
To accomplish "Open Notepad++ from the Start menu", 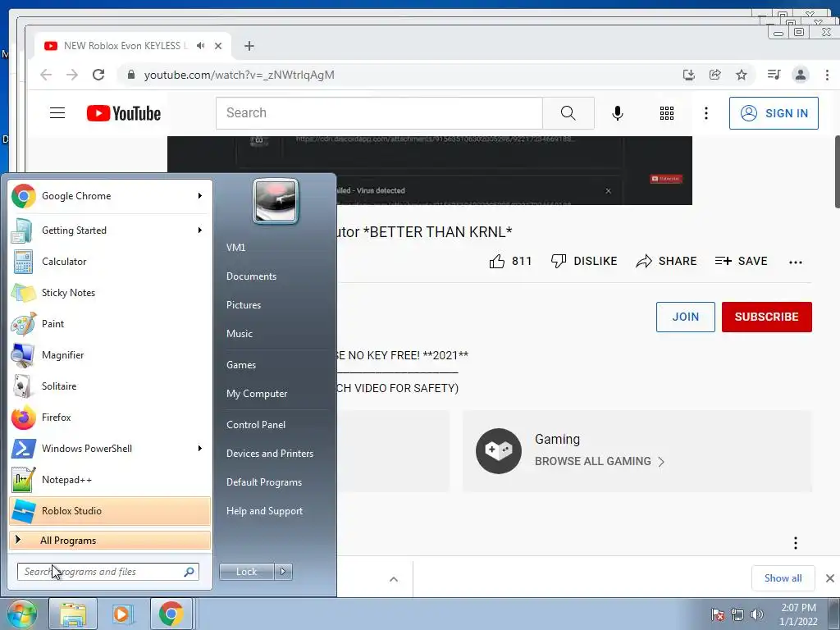I will tap(110, 479).
